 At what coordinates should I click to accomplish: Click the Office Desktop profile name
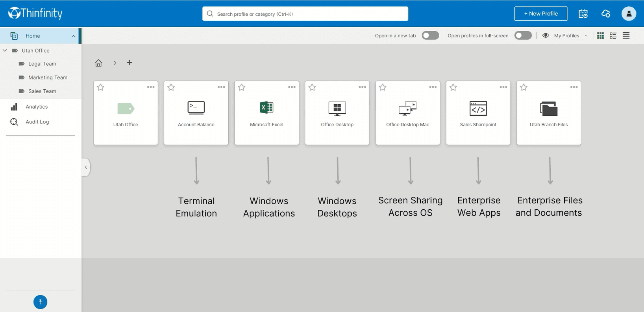337,125
